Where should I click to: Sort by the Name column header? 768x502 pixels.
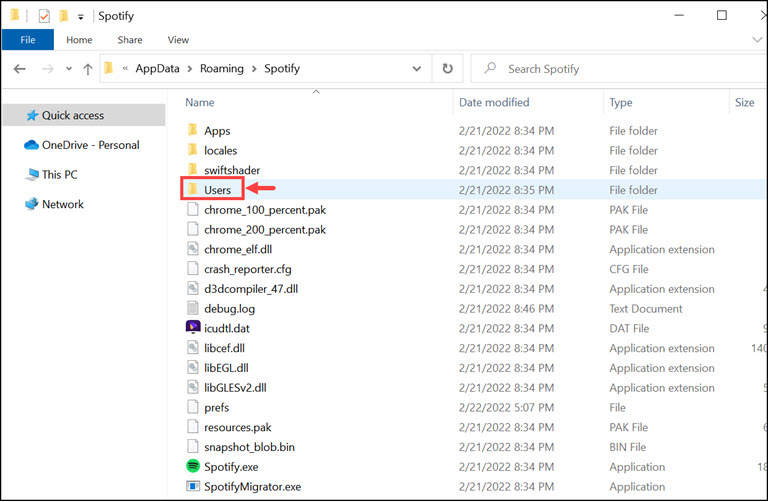tap(199, 102)
